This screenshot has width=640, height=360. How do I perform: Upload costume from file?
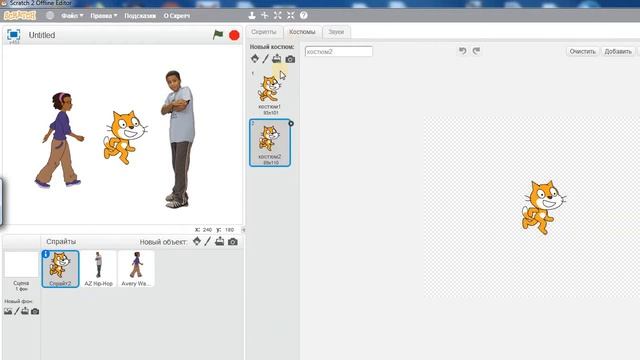point(277,59)
